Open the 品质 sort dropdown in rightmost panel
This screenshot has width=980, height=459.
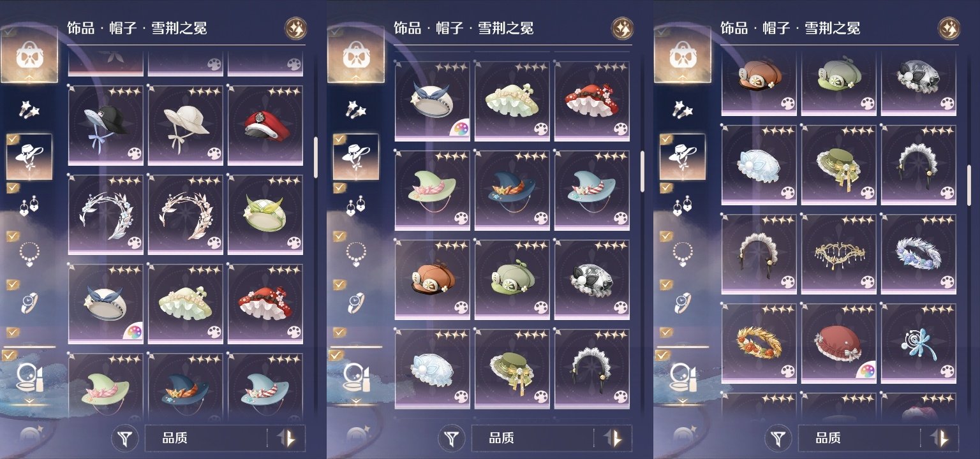click(x=859, y=439)
